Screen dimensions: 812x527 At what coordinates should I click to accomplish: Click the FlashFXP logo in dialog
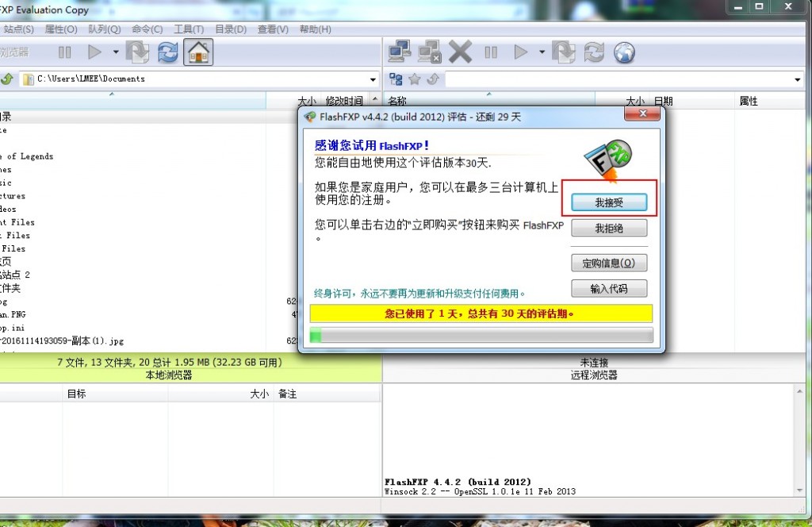pyautogui.click(x=608, y=160)
